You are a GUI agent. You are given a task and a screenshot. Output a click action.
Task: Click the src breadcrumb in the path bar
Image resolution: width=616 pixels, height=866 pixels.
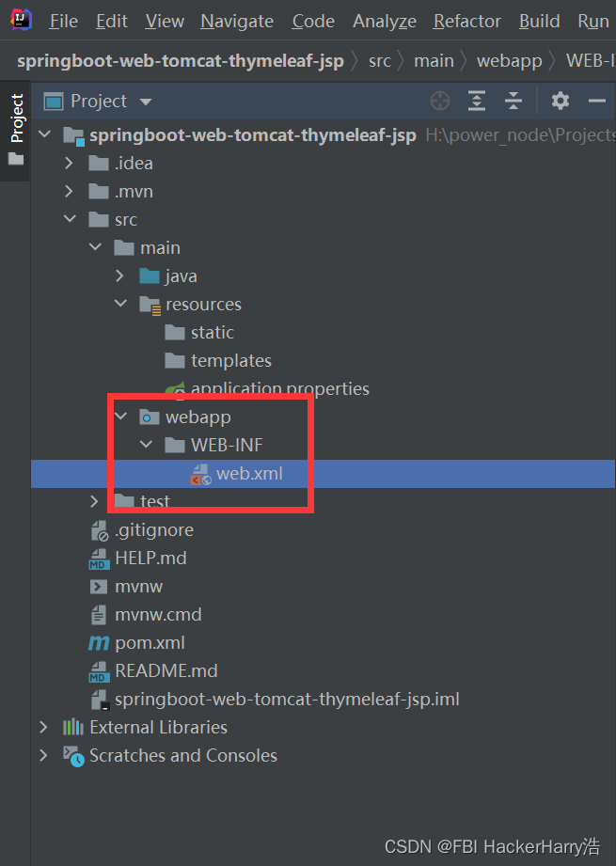(379, 61)
